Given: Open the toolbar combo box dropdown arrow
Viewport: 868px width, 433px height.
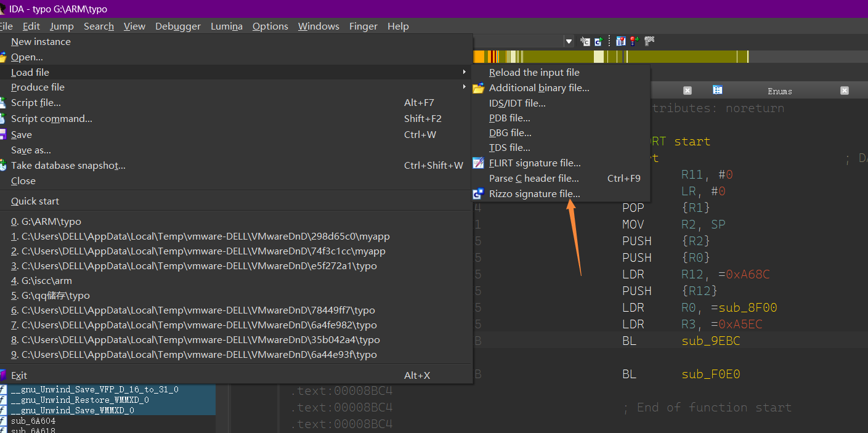Looking at the screenshot, I should (569, 41).
